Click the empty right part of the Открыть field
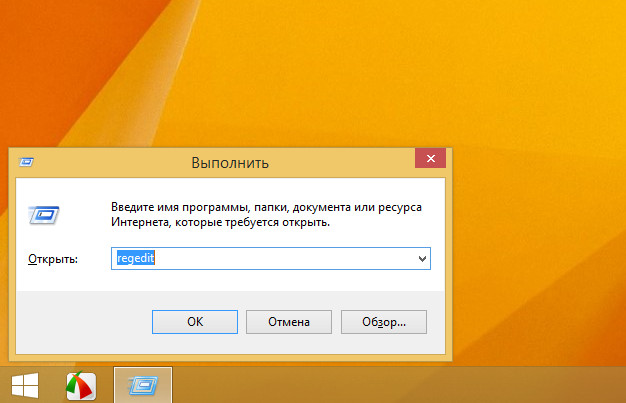This screenshot has width=626, height=403. click(x=330, y=258)
